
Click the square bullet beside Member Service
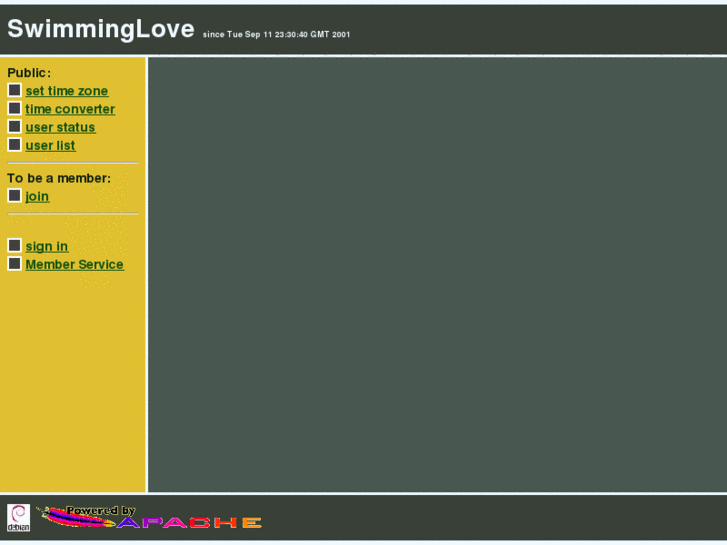[x=14, y=263]
